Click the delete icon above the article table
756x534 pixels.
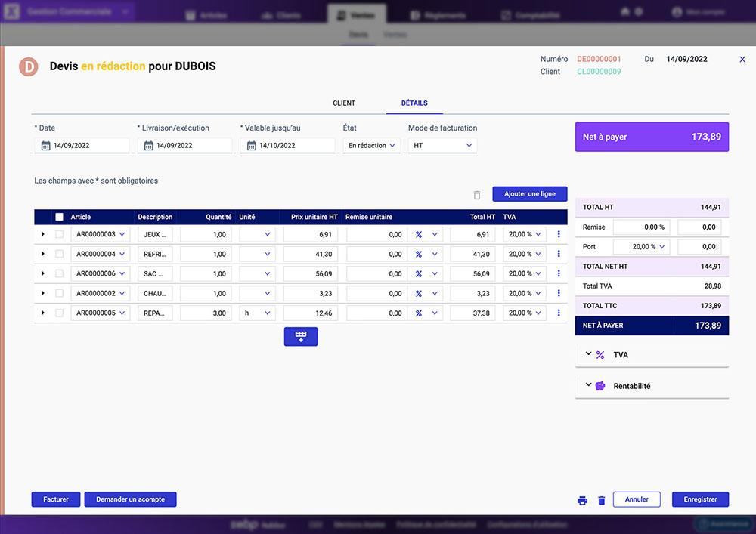tap(477, 194)
